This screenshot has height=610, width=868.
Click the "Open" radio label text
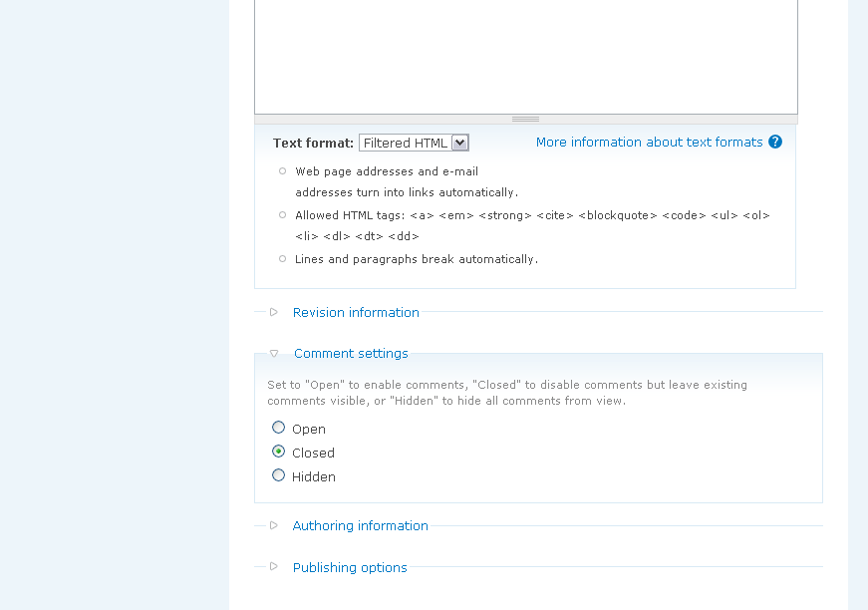[x=309, y=430]
